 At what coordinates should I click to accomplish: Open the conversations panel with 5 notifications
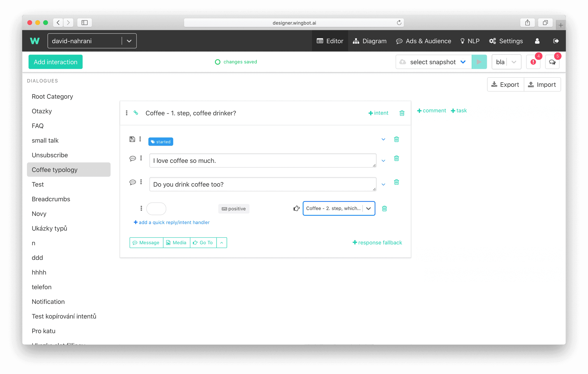(x=552, y=62)
